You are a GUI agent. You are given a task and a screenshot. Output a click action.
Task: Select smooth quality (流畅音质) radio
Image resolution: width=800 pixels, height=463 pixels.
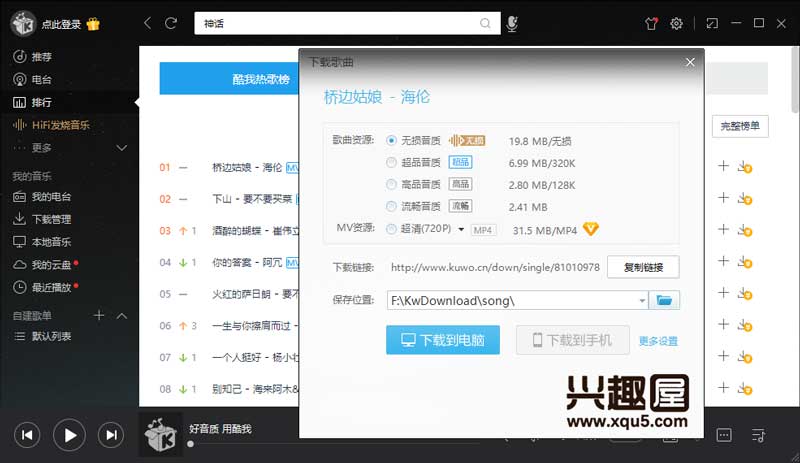pyautogui.click(x=391, y=206)
